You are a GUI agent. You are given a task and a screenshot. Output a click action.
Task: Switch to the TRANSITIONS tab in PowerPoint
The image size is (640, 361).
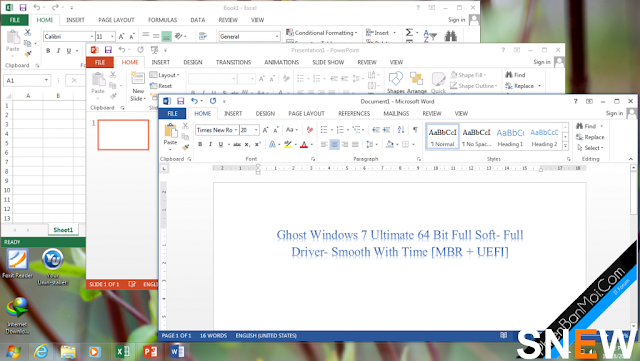[233, 62]
